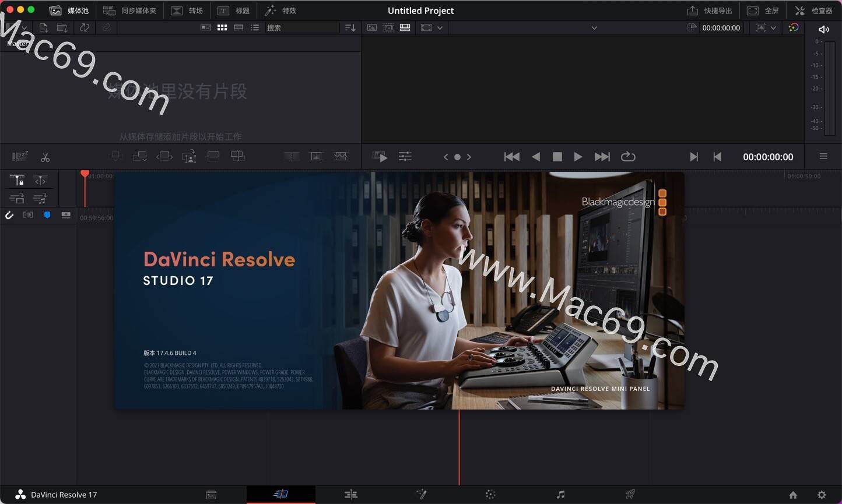Click the import media file icon

(x=44, y=27)
